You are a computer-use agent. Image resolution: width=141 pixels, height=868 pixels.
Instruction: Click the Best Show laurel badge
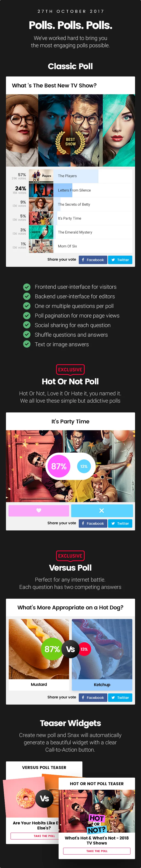70,142
